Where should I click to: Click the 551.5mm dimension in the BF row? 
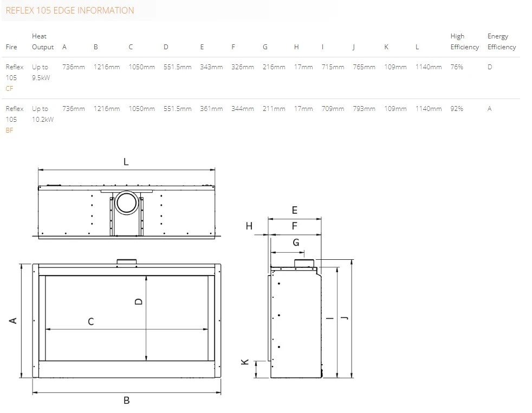point(178,108)
